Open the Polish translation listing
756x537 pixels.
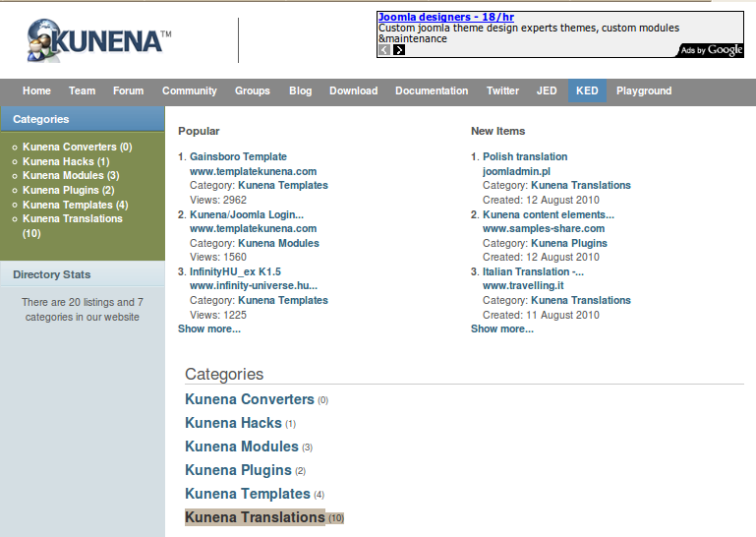click(524, 156)
